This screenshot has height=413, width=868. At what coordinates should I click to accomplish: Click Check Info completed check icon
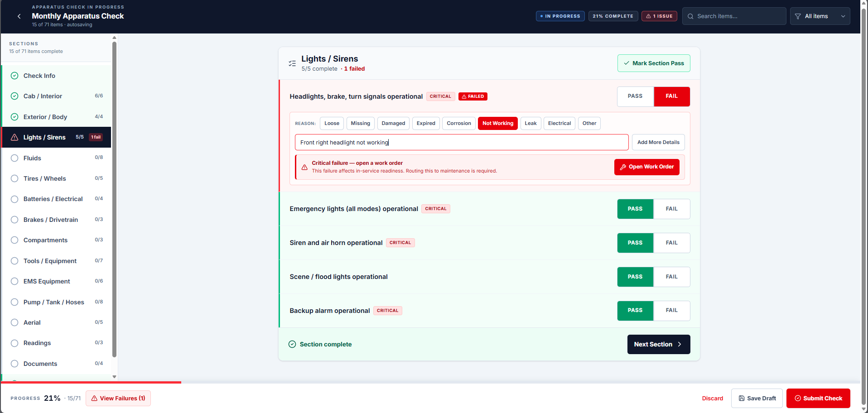(14, 76)
